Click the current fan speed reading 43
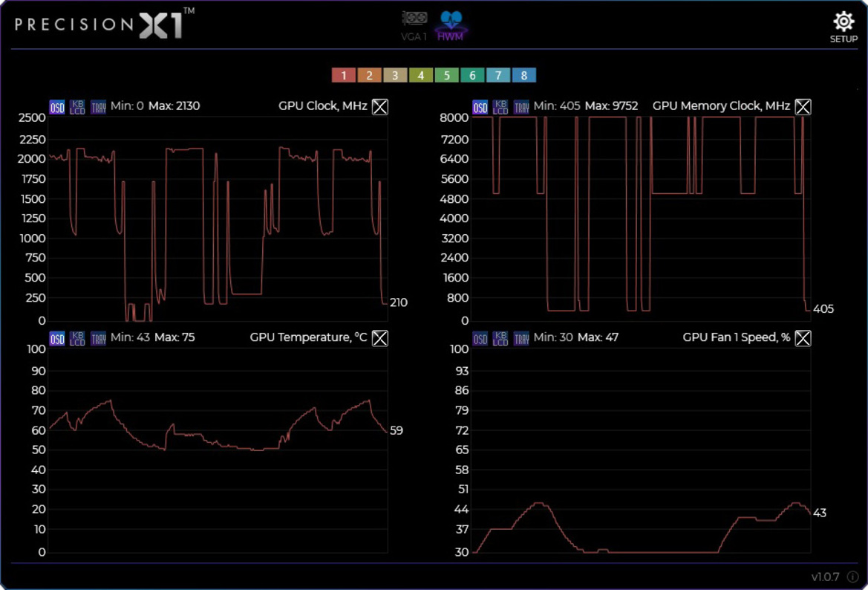Viewport: 868px width, 590px height. pyautogui.click(x=820, y=513)
